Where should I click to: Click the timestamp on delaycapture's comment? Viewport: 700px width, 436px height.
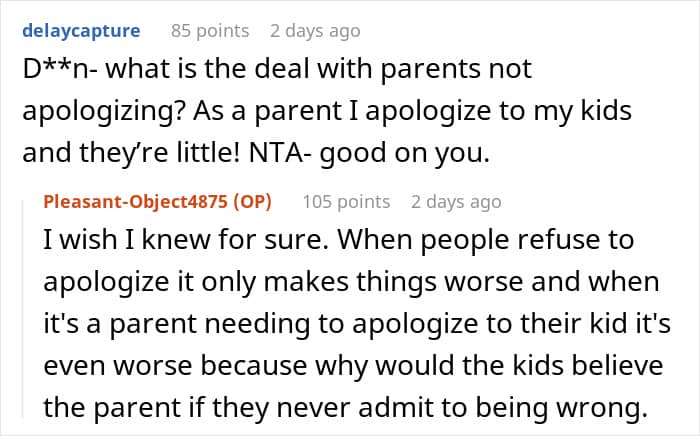(x=315, y=31)
